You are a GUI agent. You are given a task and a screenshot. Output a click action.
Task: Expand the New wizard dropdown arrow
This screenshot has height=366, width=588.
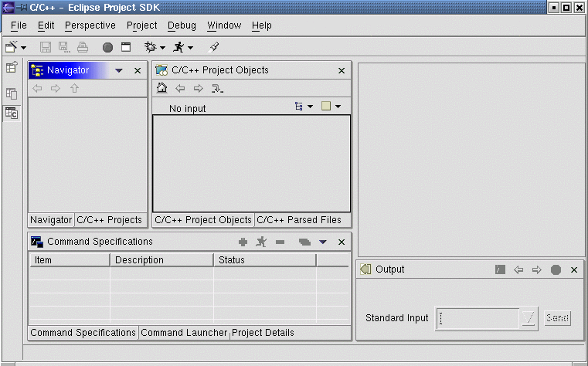pos(24,48)
